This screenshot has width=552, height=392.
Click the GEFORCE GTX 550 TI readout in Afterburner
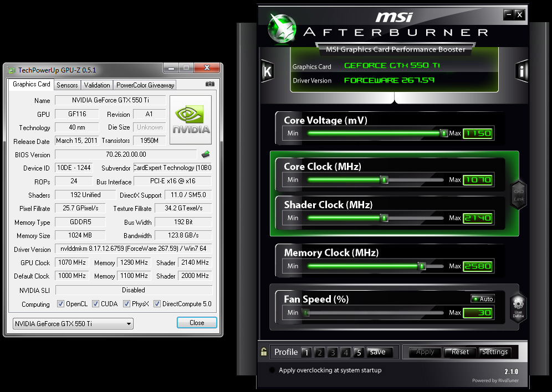[392, 65]
